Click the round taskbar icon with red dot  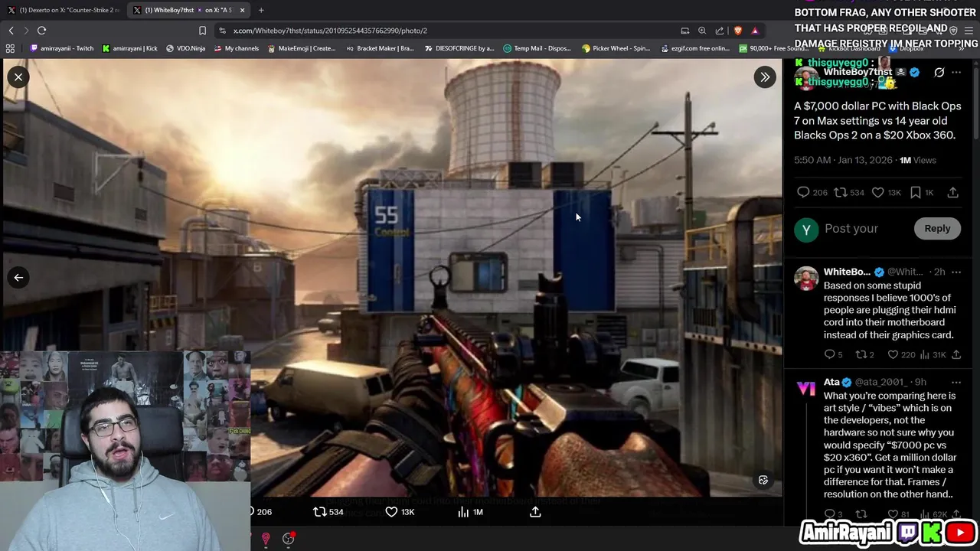289,539
